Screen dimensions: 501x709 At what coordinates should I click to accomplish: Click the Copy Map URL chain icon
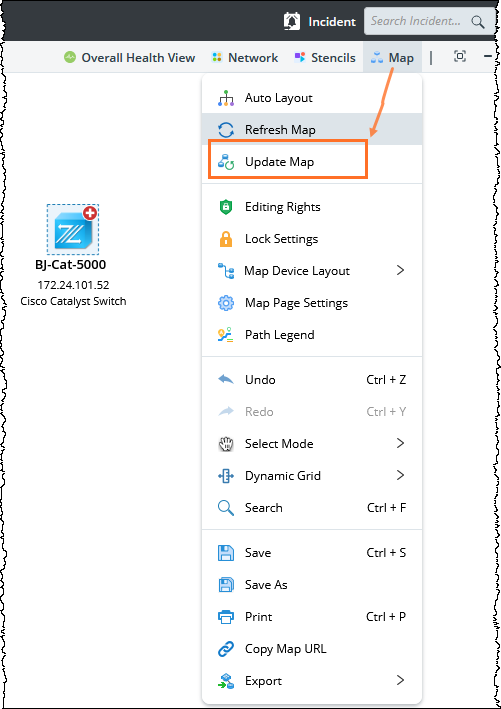click(226, 649)
